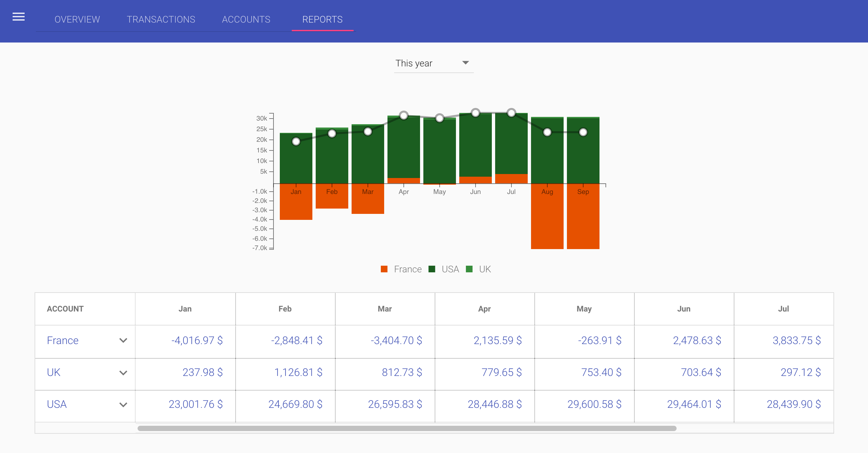The image size is (868, 453).
Task: Go to the Accounts tab
Action: [246, 20]
